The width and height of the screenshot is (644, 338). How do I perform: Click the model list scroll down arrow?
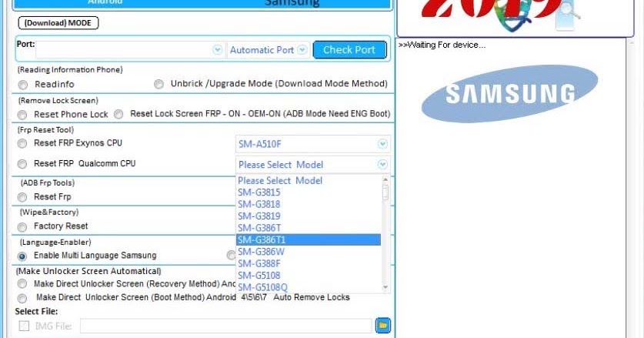[385, 287]
